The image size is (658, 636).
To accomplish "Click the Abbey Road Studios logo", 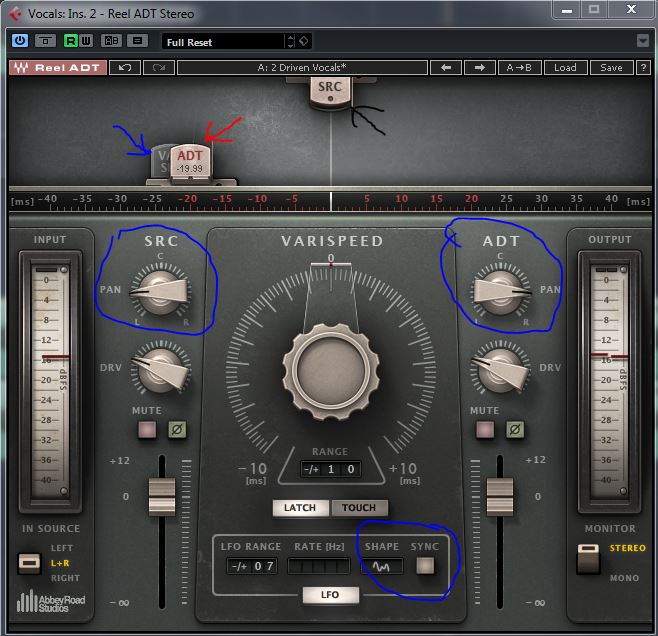I will coord(51,602).
